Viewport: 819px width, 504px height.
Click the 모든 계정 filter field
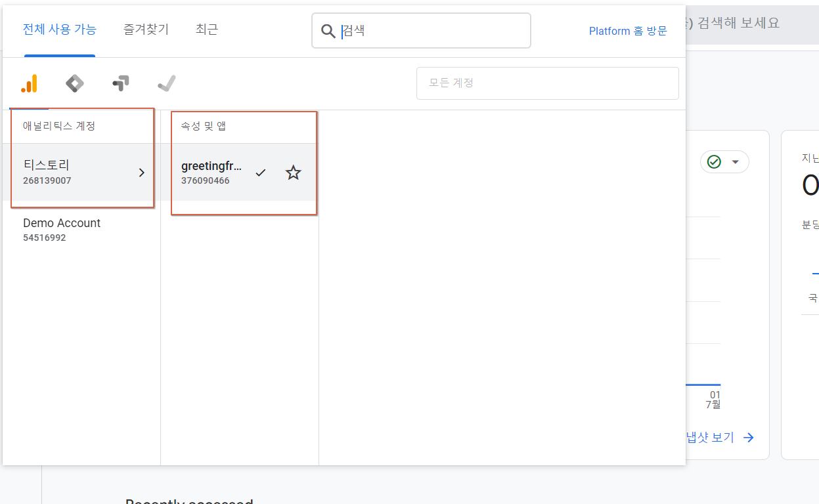tap(548, 83)
